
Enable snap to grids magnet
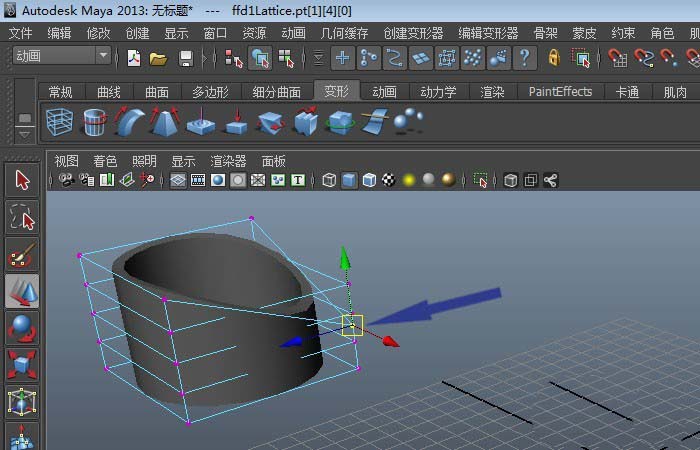click(x=618, y=58)
